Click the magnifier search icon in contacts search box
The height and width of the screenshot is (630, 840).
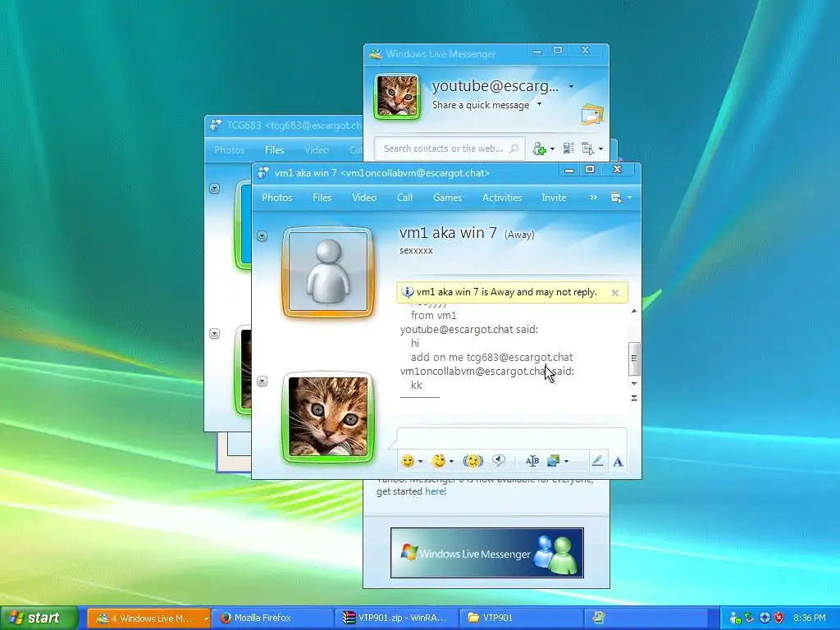tap(514, 148)
